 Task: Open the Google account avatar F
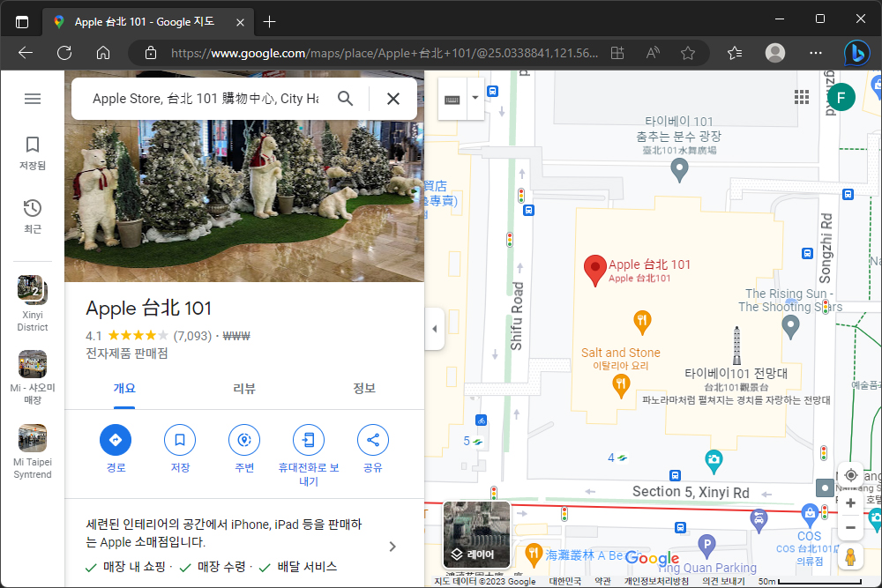pyautogui.click(x=841, y=97)
